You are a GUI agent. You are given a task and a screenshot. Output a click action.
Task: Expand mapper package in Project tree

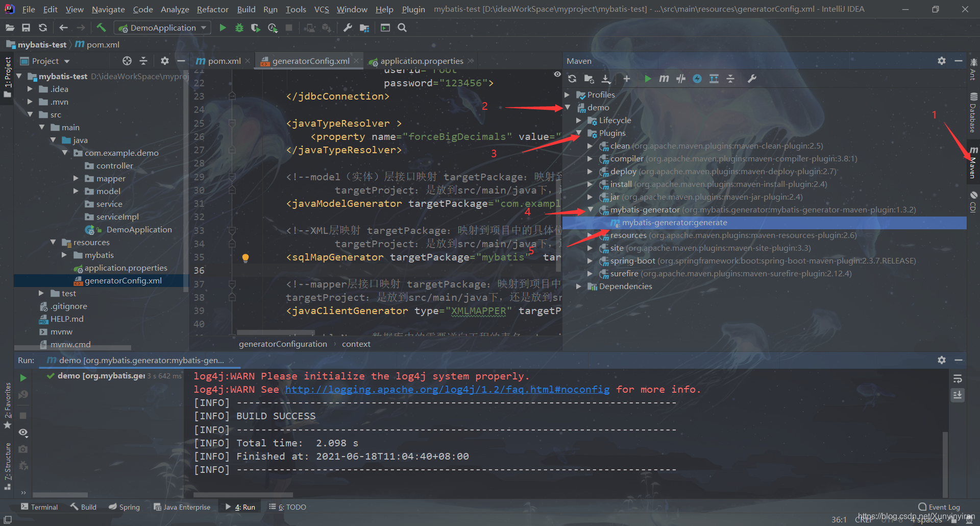(x=76, y=179)
